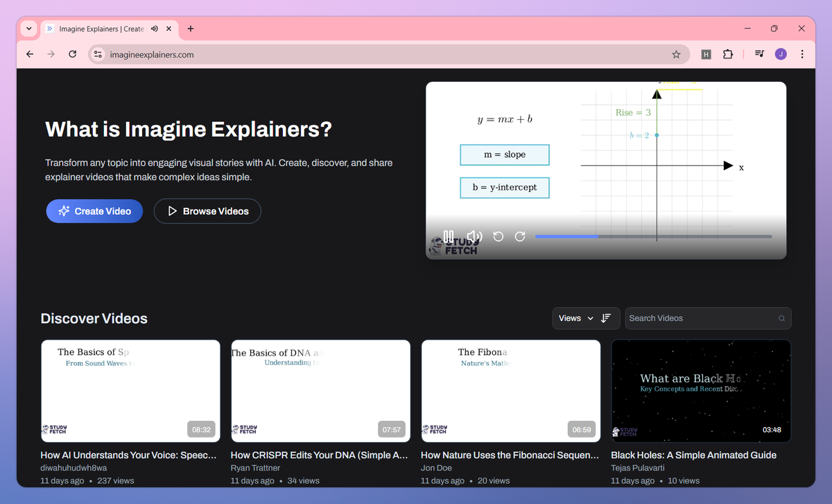Click the browser forward arrow

point(51,54)
